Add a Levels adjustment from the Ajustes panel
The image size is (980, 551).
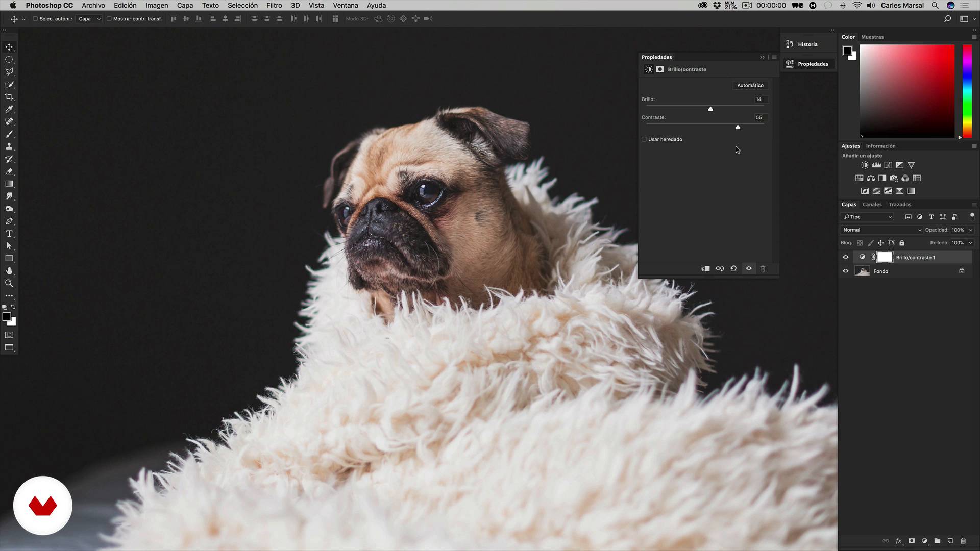[876, 165]
